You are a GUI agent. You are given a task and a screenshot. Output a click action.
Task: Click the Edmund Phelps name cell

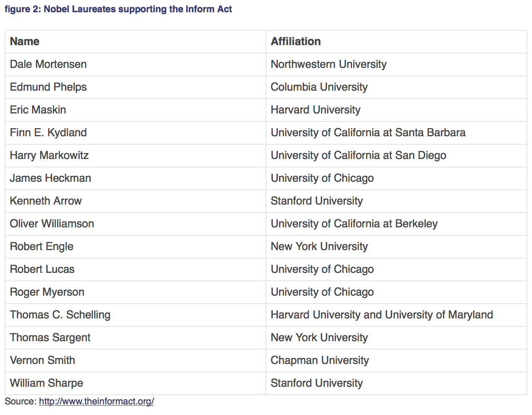pyautogui.click(x=48, y=87)
